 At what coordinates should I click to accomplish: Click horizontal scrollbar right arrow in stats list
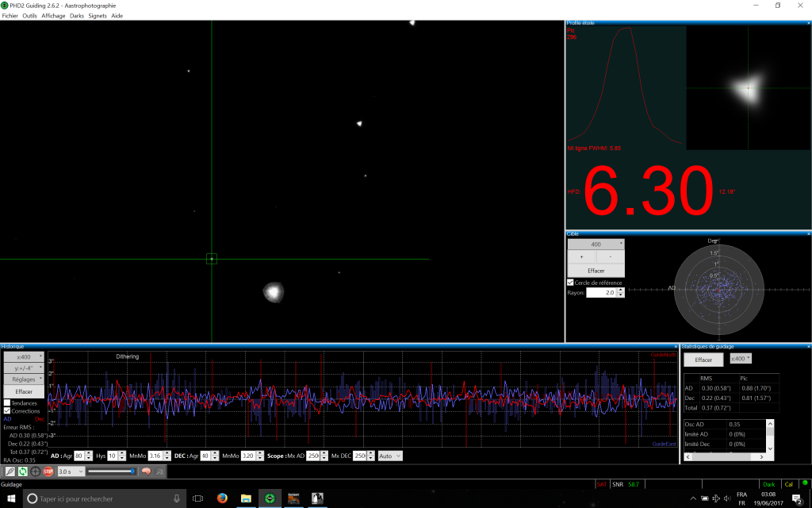pos(762,456)
